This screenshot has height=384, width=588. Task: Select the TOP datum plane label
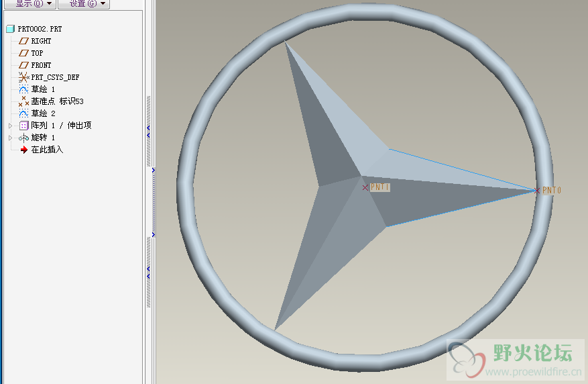coord(37,53)
